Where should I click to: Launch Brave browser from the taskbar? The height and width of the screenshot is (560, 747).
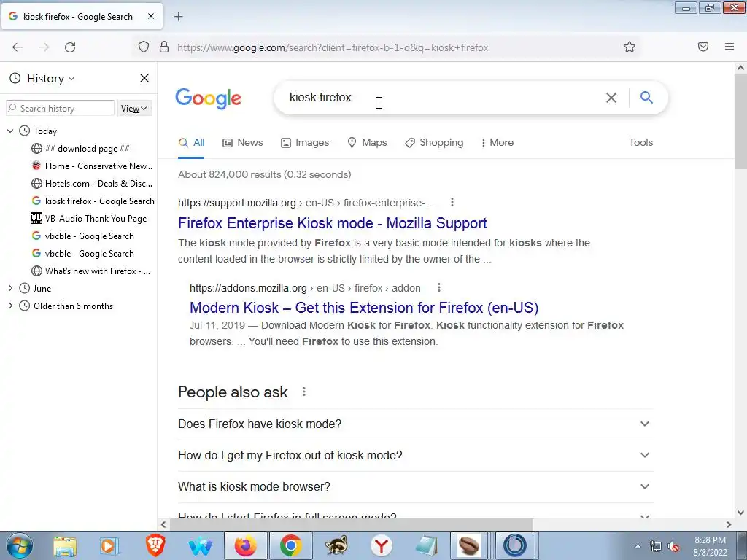[x=155, y=545]
